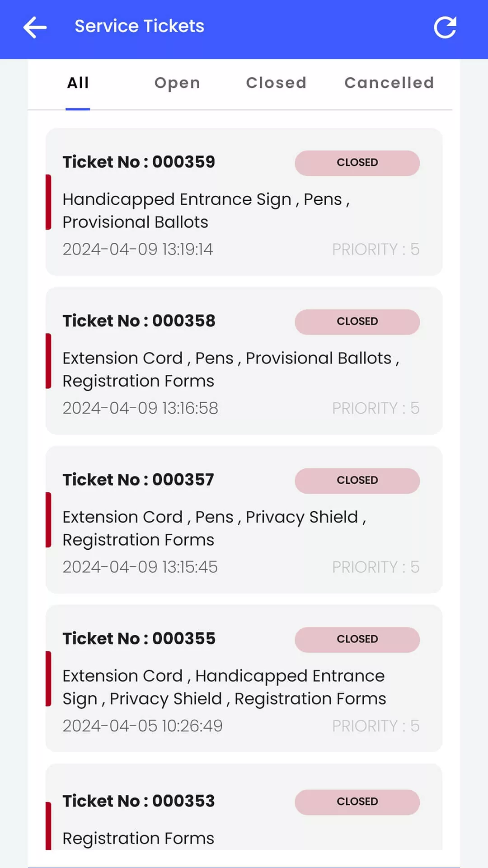Tap timestamp 2024-04-09 13:19:14
The height and width of the screenshot is (868, 488).
[137, 250]
